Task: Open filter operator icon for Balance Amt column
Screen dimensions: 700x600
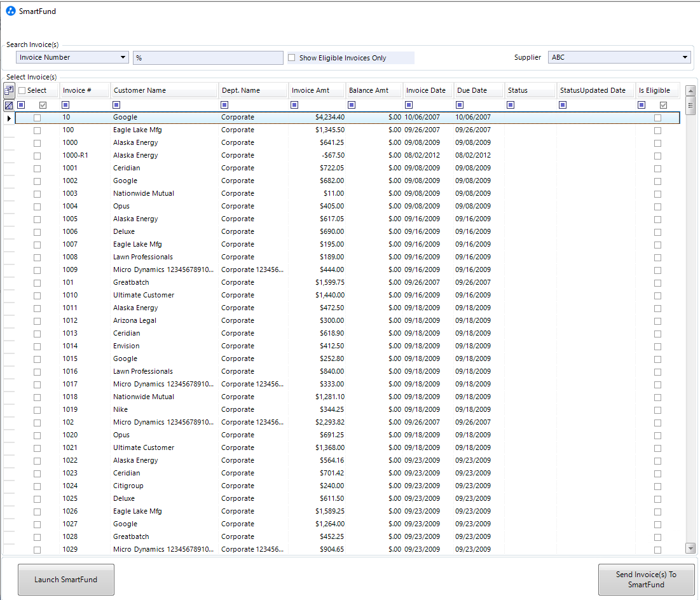Action: (352, 105)
